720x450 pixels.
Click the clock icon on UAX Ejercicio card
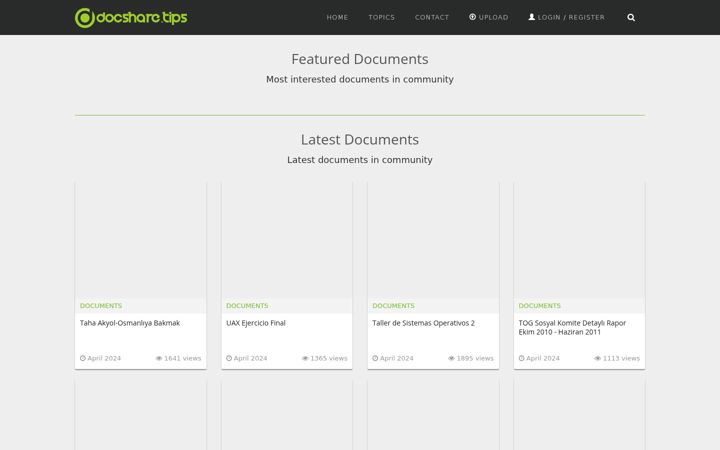pos(229,358)
